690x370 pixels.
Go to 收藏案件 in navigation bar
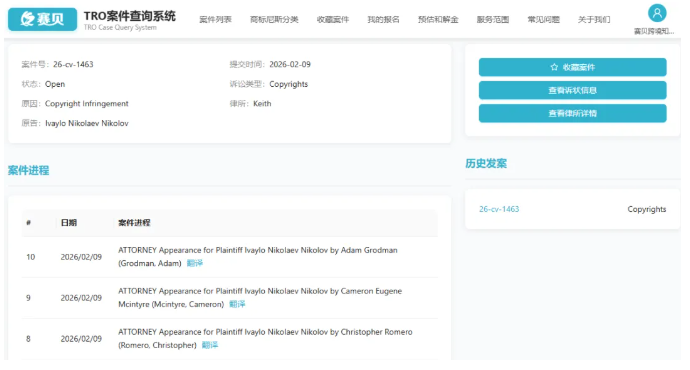click(x=333, y=19)
